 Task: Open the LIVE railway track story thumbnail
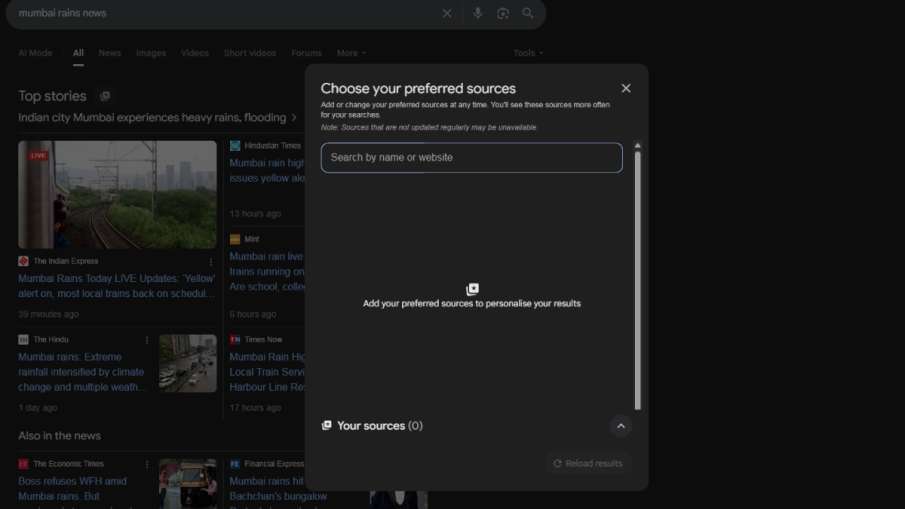point(117,194)
